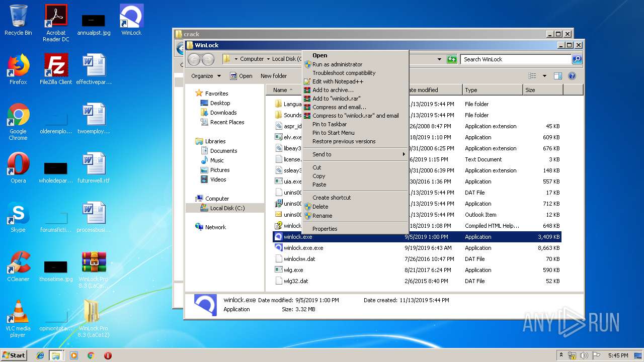This screenshot has height=362, width=644.
Task: Choose Run as administrator
Action: (355, 64)
